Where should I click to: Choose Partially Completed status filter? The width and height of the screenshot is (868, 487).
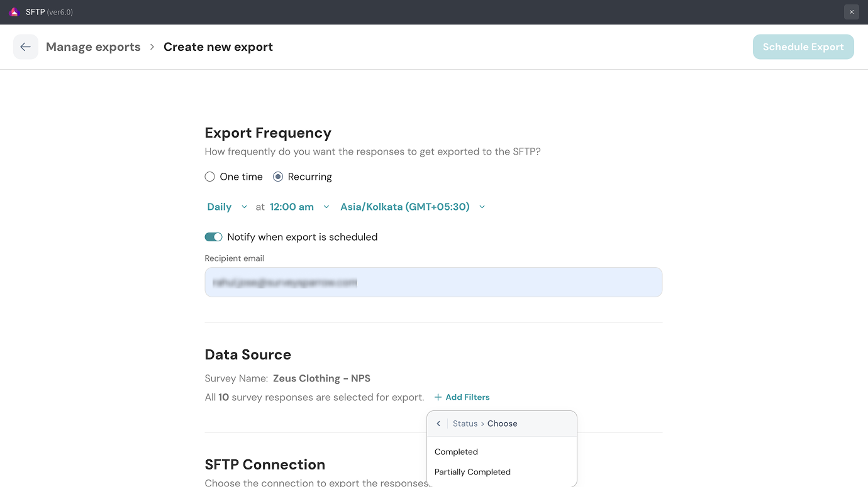coord(472,472)
